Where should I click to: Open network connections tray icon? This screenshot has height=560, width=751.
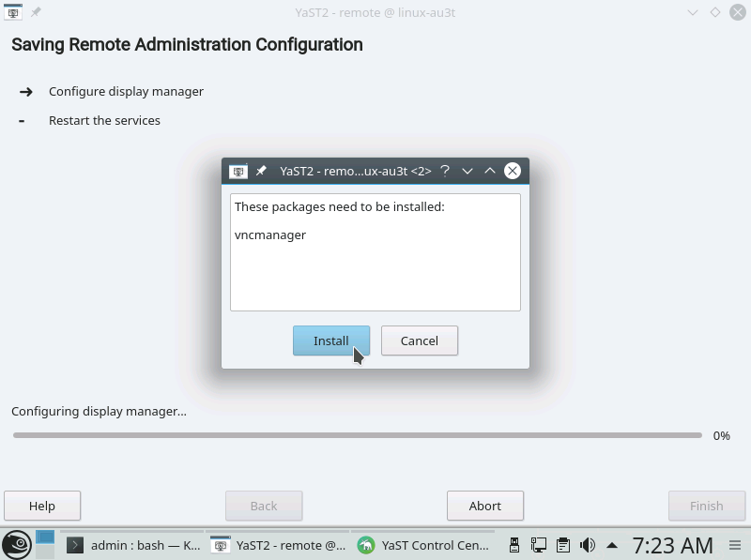pos(539,545)
